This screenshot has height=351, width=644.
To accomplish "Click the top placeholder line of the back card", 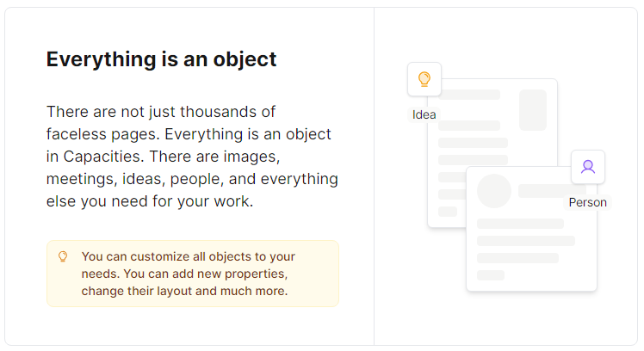I will pyautogui.click(x=469, y=95).
